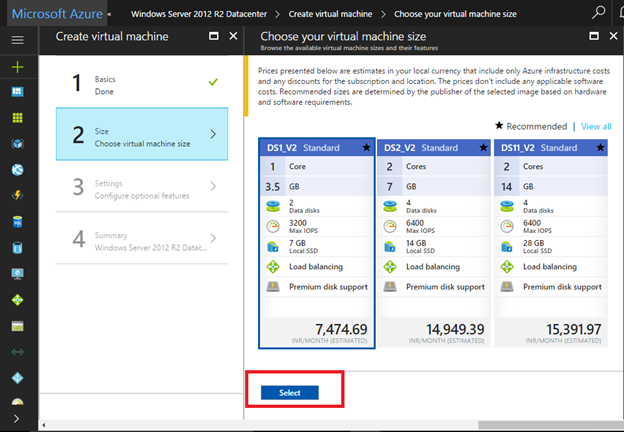
Task: Click the 14,949.39 price on DS2_V2
Action: coord(455,329)
